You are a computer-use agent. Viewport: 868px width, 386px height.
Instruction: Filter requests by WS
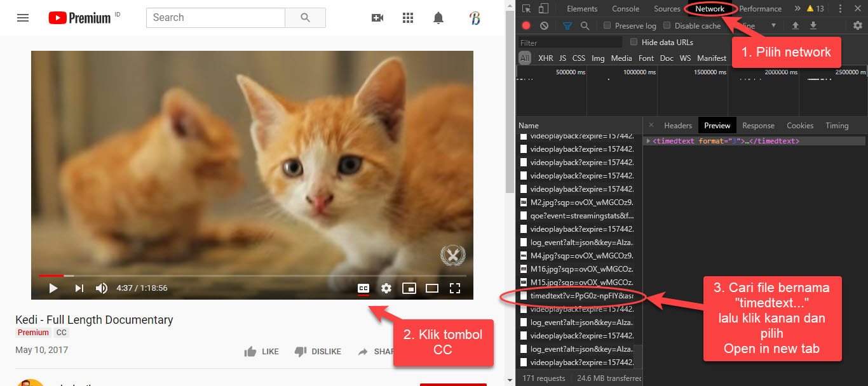coord(685,58)
